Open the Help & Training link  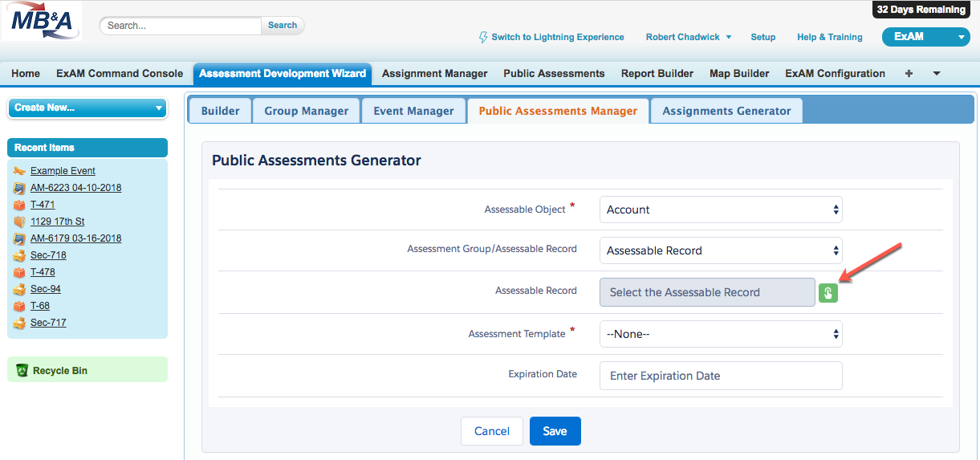(x=830, y=37)
